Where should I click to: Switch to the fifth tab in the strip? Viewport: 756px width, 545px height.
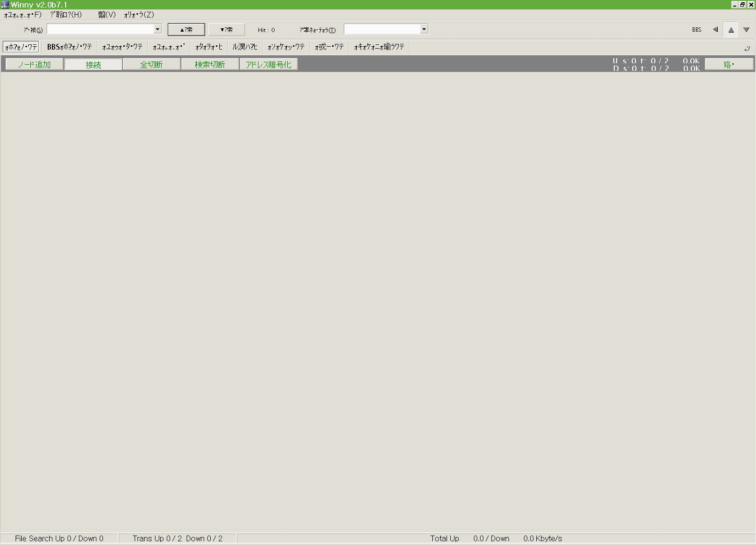click(208, 47)
